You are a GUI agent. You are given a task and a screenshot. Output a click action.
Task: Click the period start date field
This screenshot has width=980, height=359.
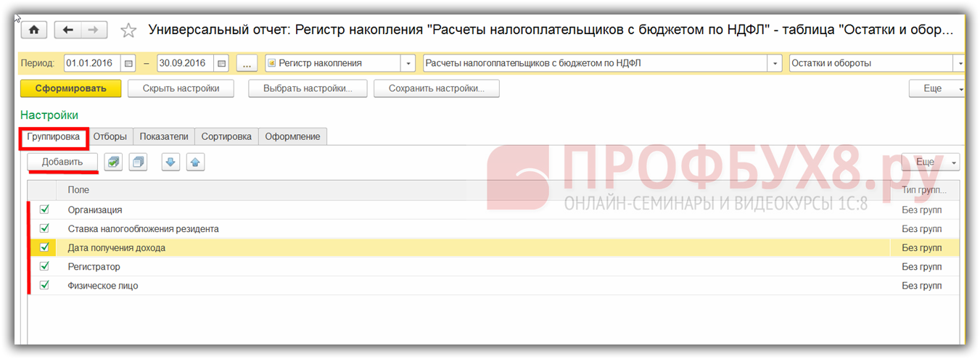[92, 64]
